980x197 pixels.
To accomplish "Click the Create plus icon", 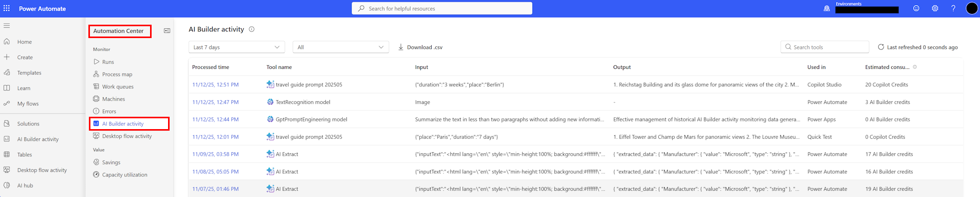I will click(7, 57).
